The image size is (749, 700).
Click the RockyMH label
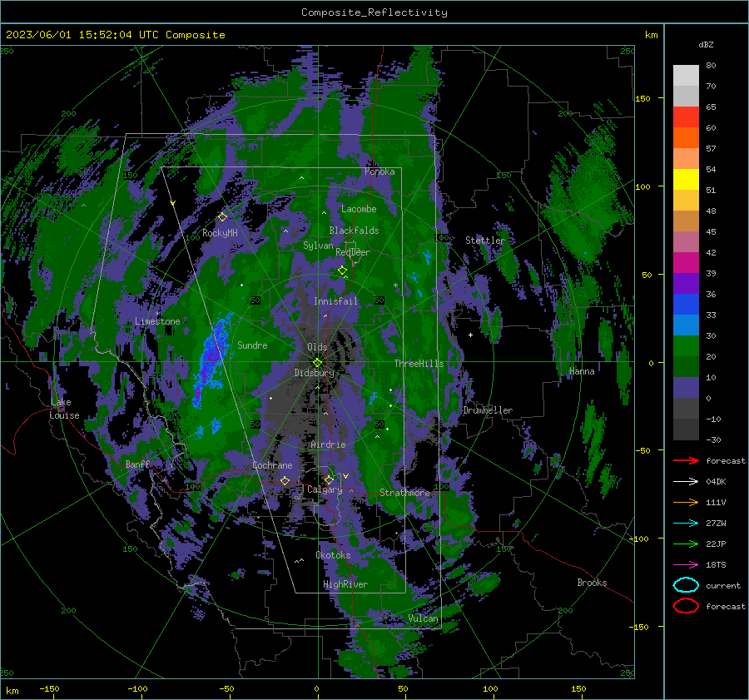click(220, 233)
